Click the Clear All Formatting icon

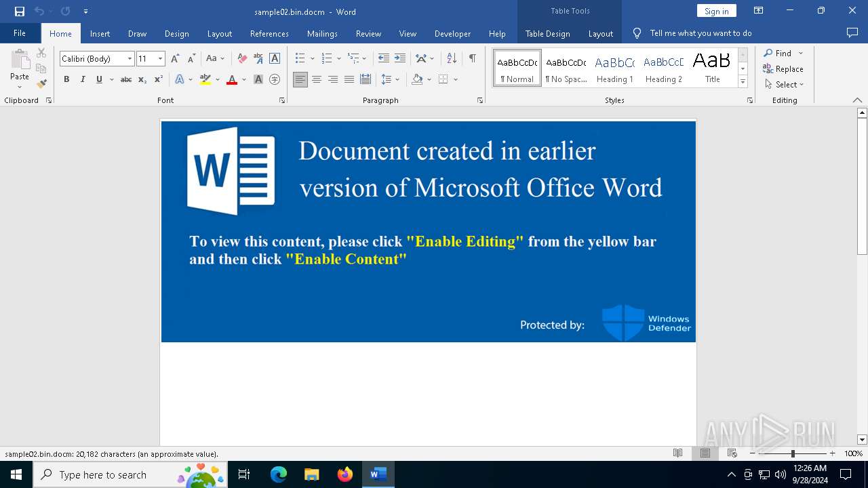[x=242, y=58]
